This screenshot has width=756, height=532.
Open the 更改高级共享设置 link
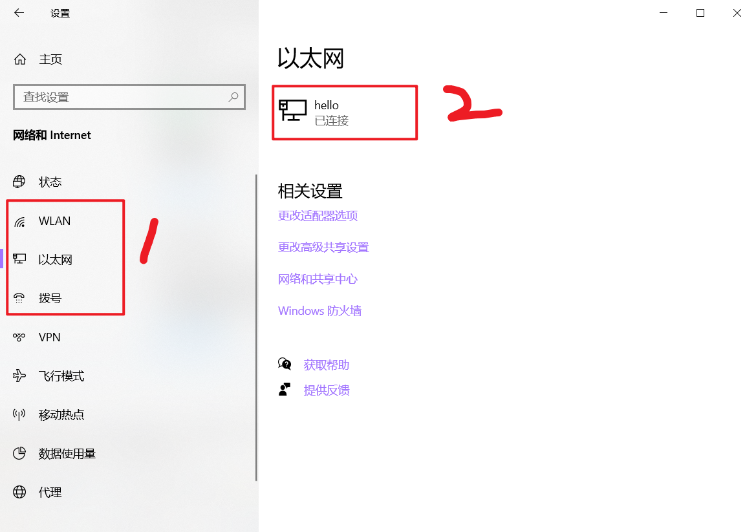tap(323, 247)
